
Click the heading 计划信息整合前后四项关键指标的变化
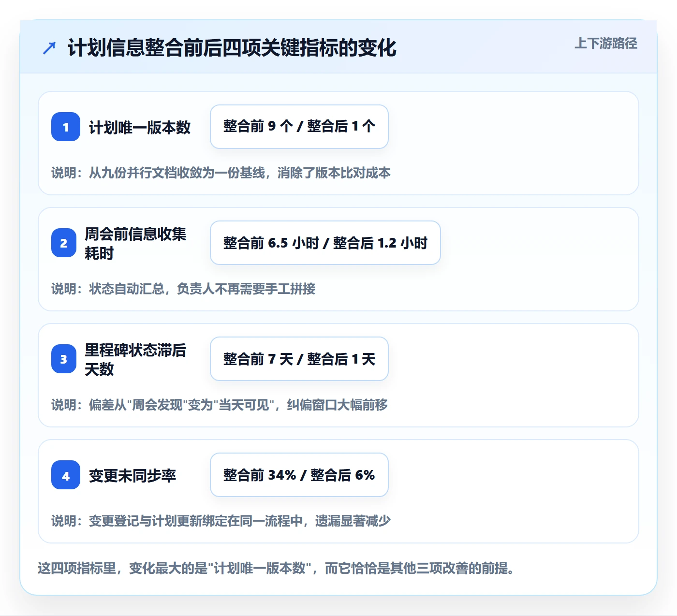click(x=232, y=48)
